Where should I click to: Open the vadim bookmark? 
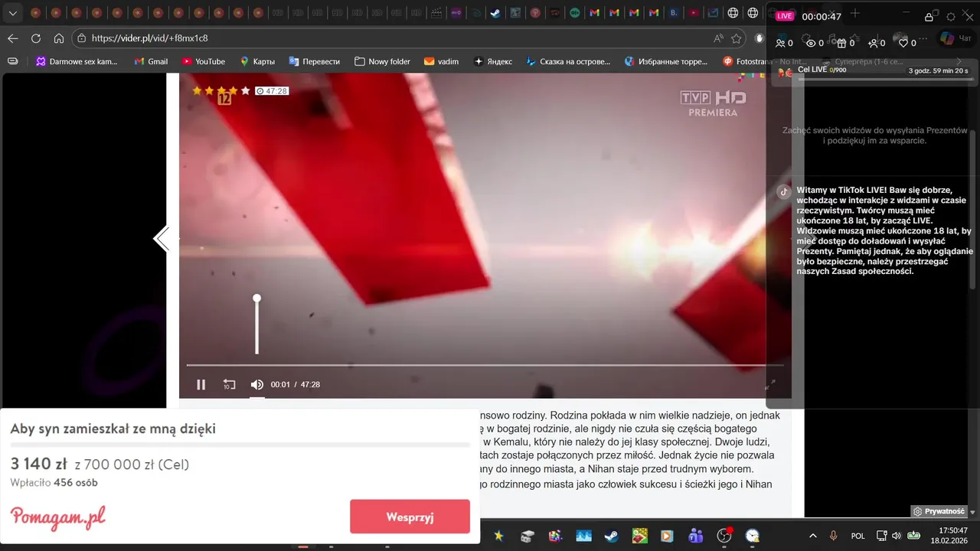point(441,61)
